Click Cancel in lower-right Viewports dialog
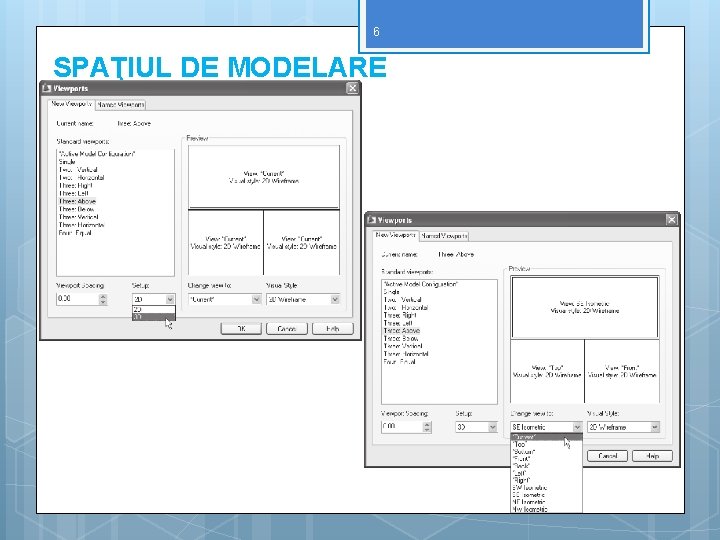Image resolution: width=720 pixels, height=540 pixels. point(608,456)
